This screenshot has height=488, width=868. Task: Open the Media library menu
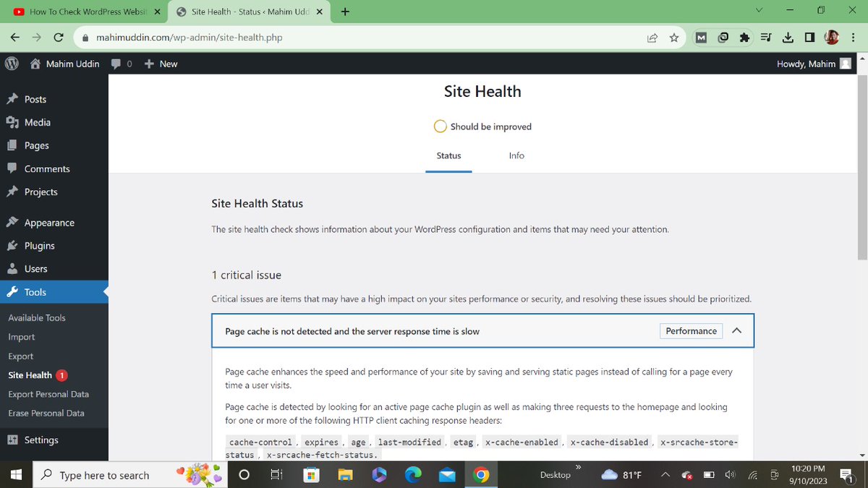click(37, 122)
